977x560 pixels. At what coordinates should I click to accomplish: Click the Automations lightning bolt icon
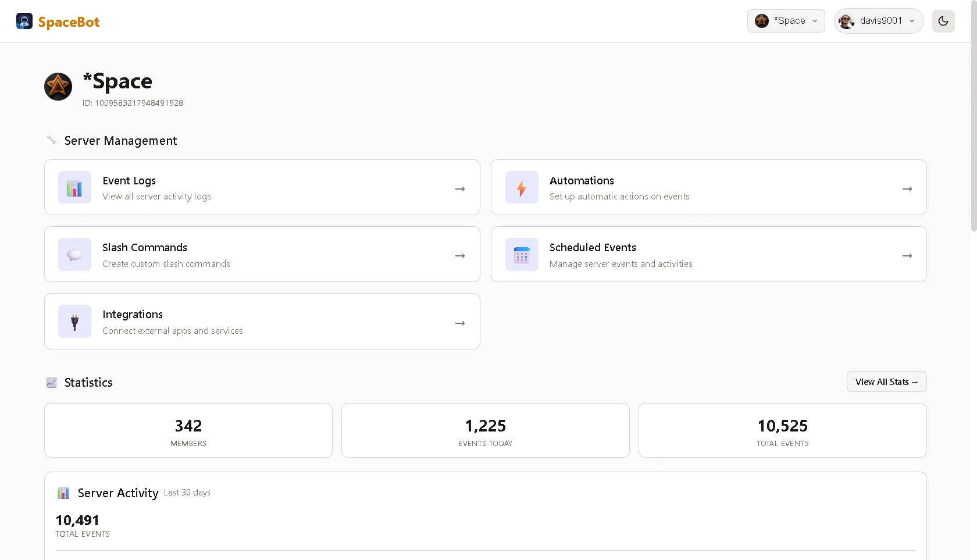tap(522, 187)
